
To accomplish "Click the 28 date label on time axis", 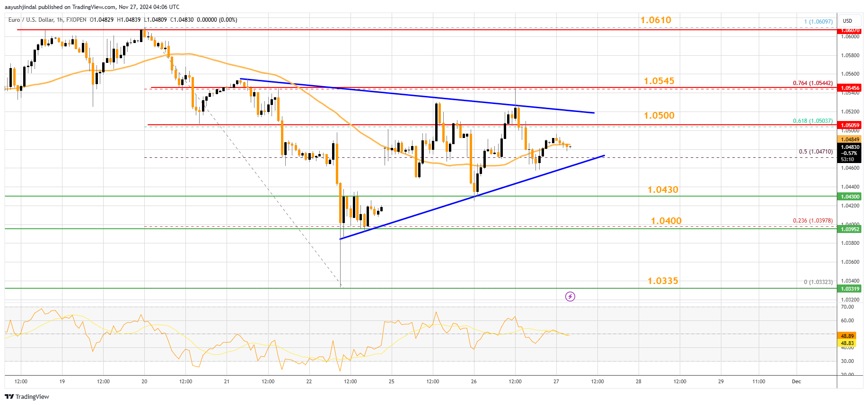I will (x=639, y=381).
